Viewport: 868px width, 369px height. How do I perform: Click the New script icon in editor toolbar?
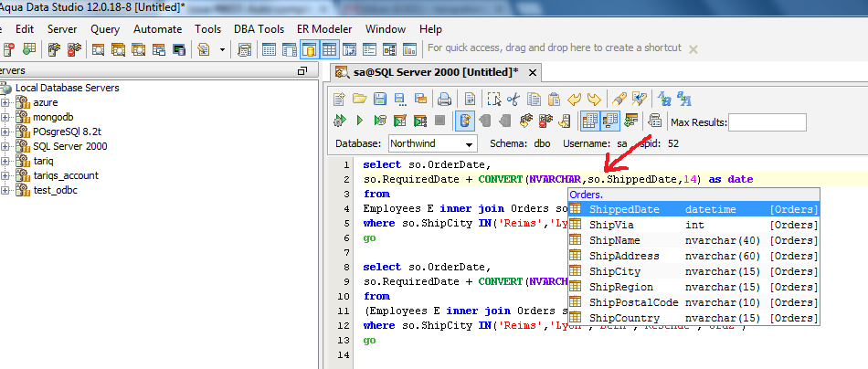[x=339, y=99]
